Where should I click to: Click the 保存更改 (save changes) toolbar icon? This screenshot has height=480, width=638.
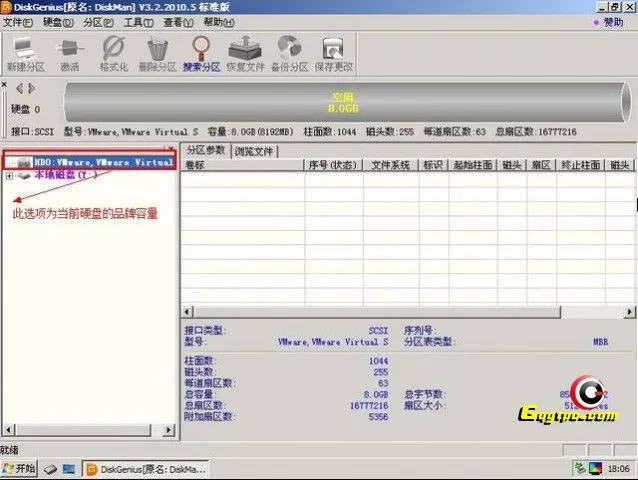tap(333, 54)
